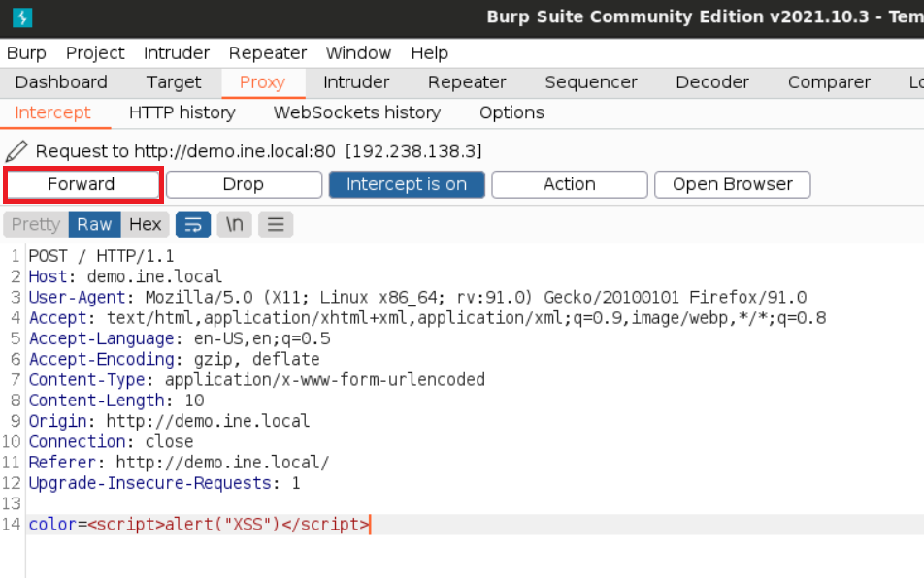
Task: Switch to the Decoder tab
Action: 711,82
